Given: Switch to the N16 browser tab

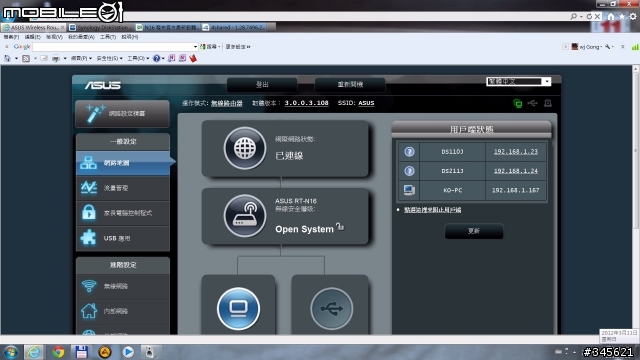Looking at the screenshot, I should click(x=167, y=27).
